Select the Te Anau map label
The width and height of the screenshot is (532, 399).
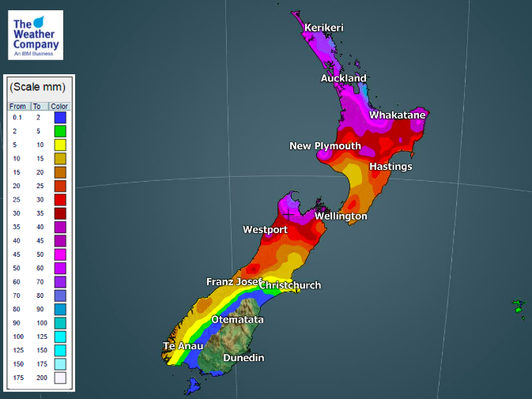click(x=183, y=345)
